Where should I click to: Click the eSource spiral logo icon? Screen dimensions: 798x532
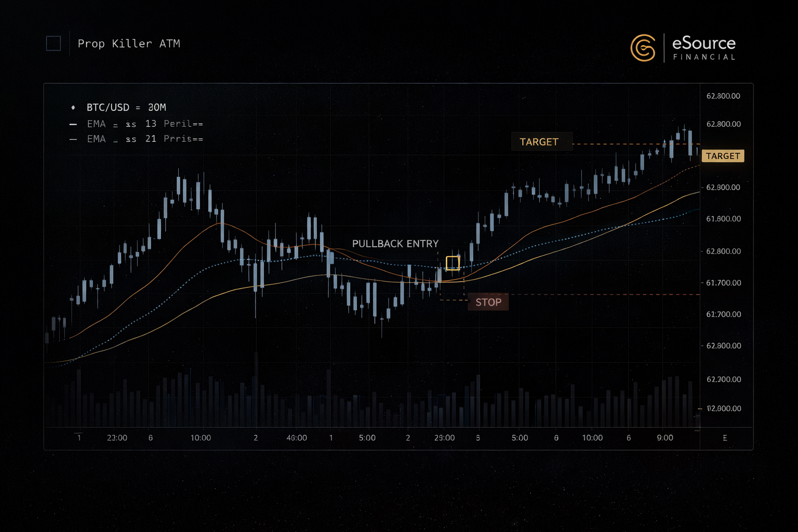tap(643, 48)
